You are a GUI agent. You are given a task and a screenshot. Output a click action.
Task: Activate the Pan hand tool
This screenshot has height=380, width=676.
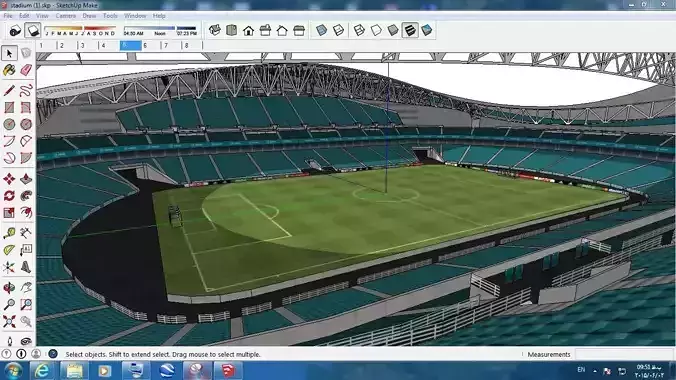coord(26,288)
